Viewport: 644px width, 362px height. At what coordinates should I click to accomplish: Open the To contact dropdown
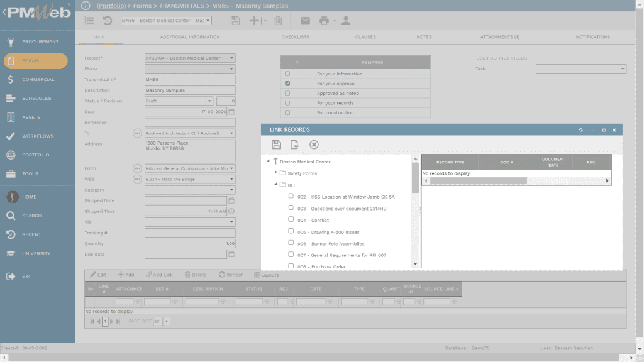point(231,133)
